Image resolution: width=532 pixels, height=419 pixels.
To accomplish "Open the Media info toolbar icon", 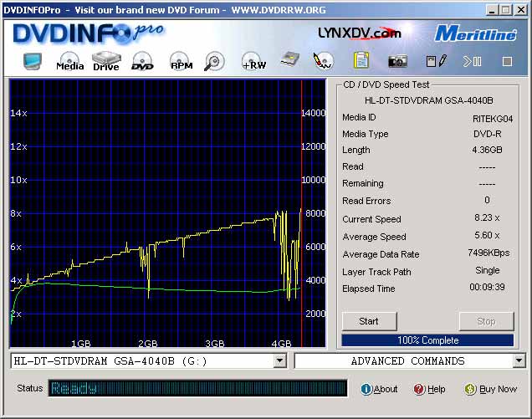I will pyautogui.click(x=70, y=61).
